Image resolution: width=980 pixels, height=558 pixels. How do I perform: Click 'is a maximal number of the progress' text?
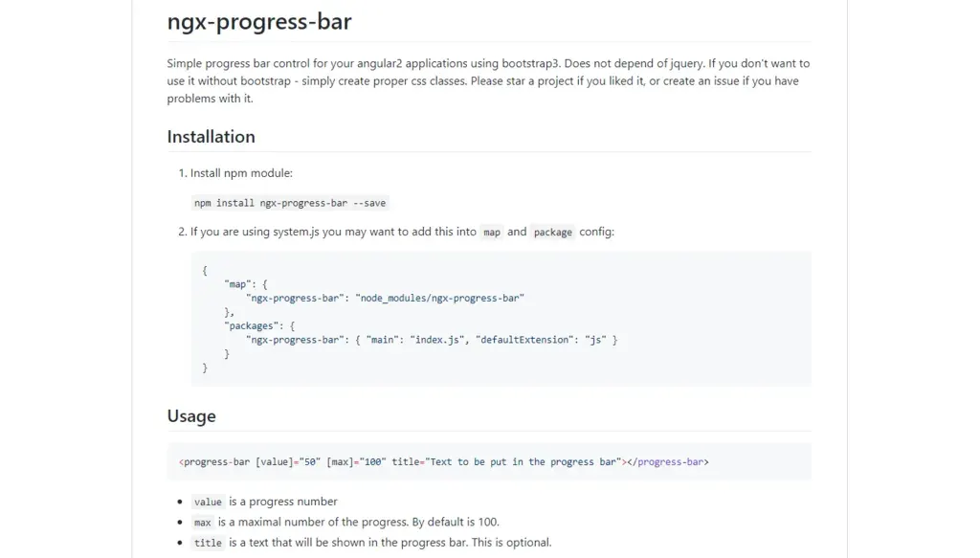pos(313,522)
